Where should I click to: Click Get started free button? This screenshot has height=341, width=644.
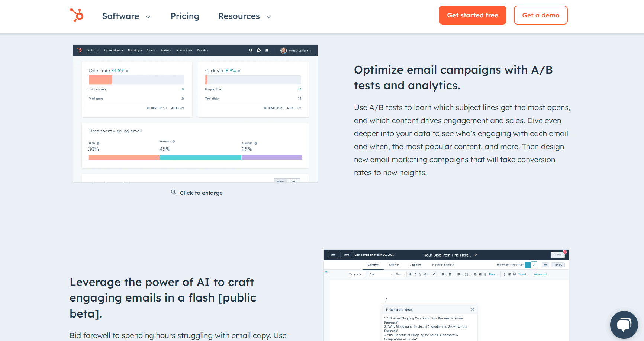(x=473, y=15)
